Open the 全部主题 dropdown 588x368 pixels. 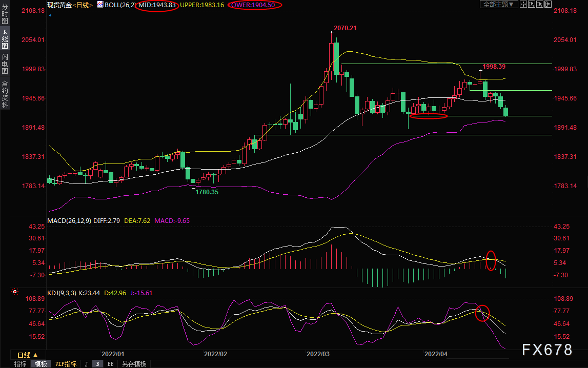pos(499,4)
